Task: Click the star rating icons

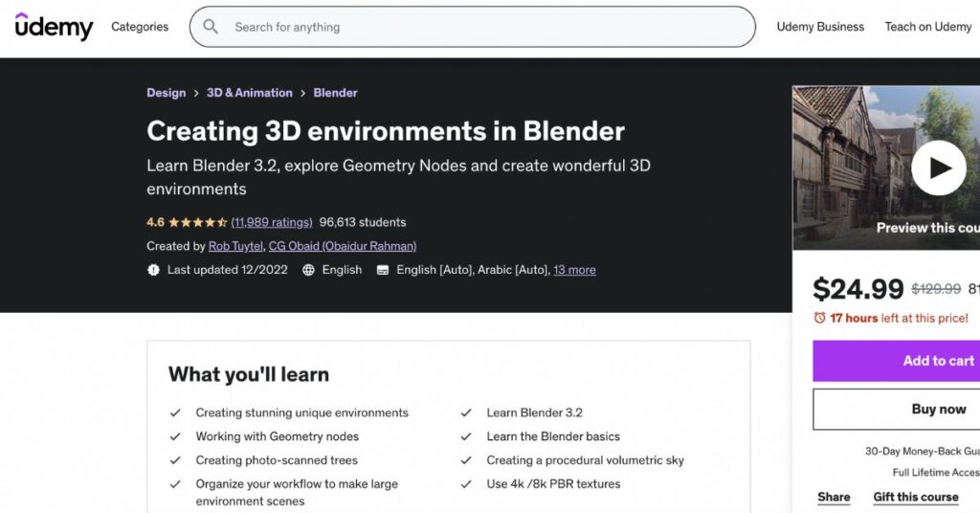Action: coord(197,222)
